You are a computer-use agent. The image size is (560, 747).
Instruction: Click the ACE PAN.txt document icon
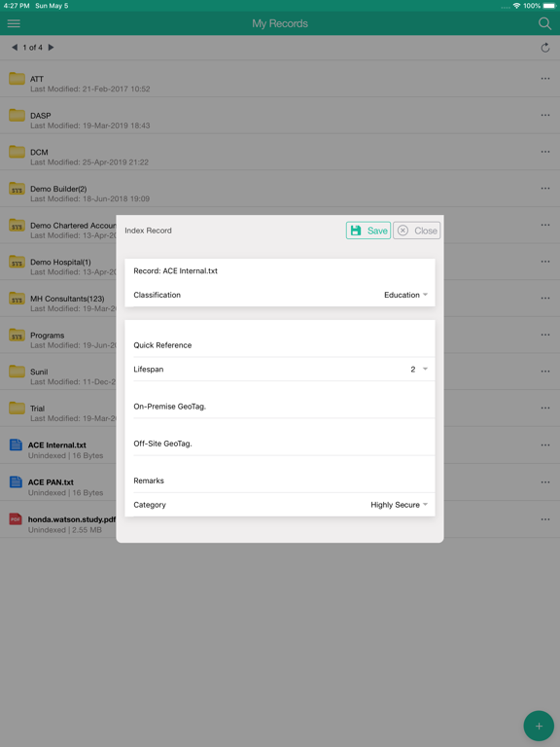click(x=16, y=481)
